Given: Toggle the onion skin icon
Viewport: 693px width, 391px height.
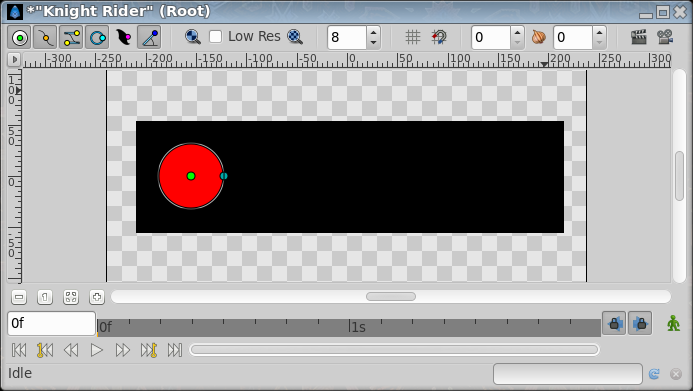Looking at the screenshot, I should point(538,37).
